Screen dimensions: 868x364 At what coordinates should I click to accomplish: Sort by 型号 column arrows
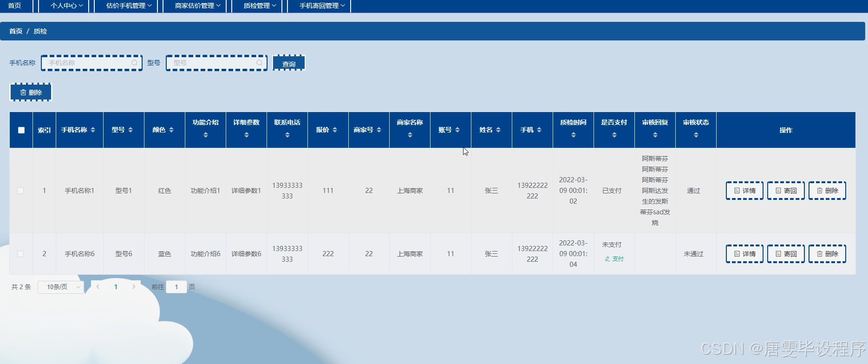point(131,130)
